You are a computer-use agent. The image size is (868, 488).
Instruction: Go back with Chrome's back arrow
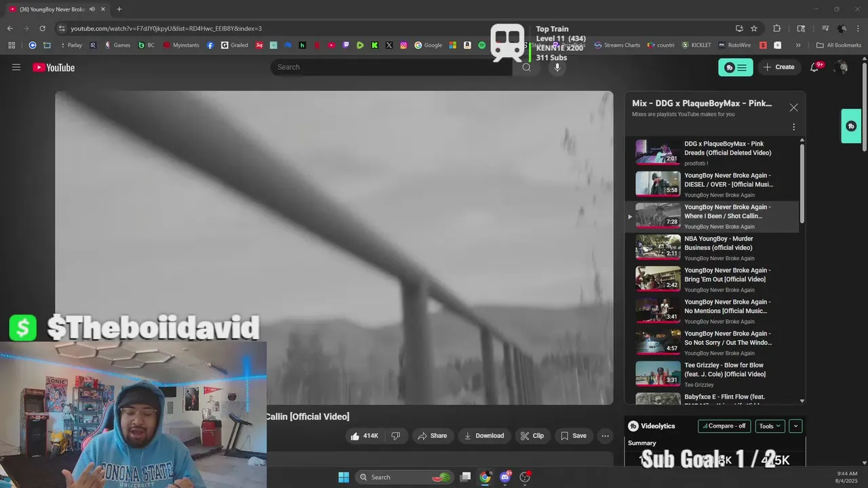point(9,28)
